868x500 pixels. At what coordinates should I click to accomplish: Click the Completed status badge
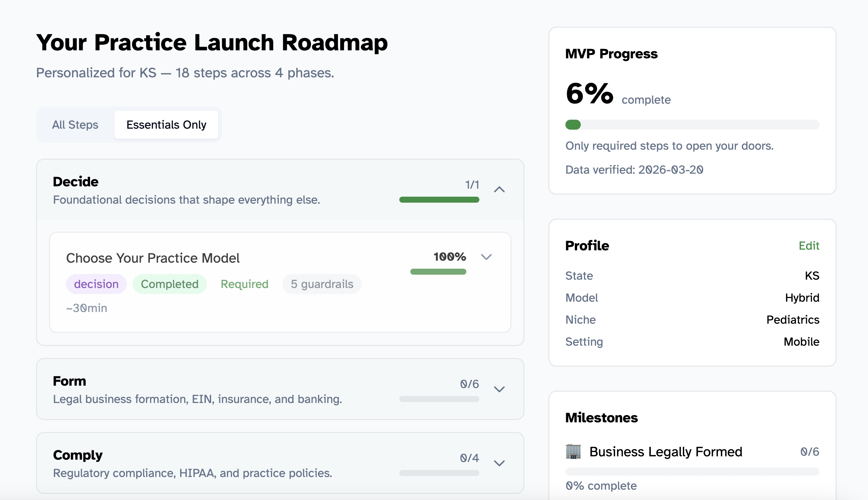point(169,284)
